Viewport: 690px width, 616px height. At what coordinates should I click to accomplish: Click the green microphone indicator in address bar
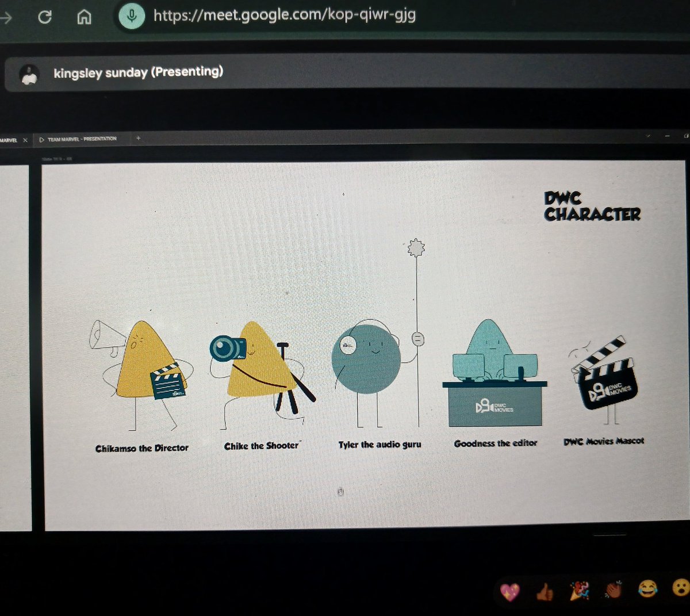pyautogui.click(x=131, y=16)
